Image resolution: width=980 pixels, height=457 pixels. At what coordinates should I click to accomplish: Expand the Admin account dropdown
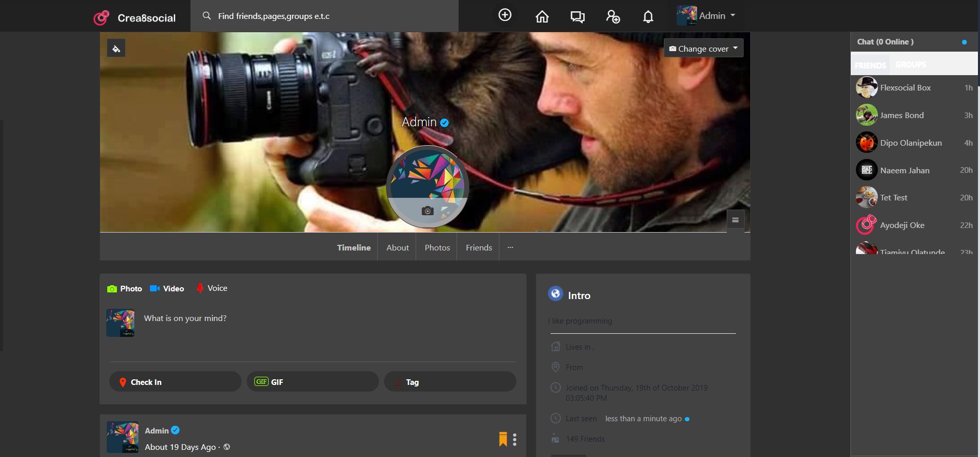point(707,16)
